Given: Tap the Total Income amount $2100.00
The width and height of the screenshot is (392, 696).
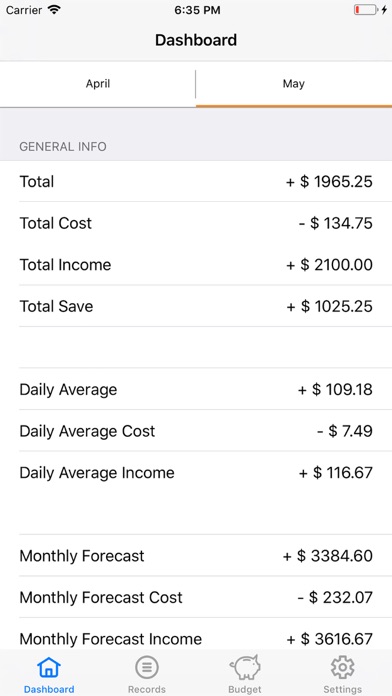Looking at the screenshot, I should pos(329,265).
